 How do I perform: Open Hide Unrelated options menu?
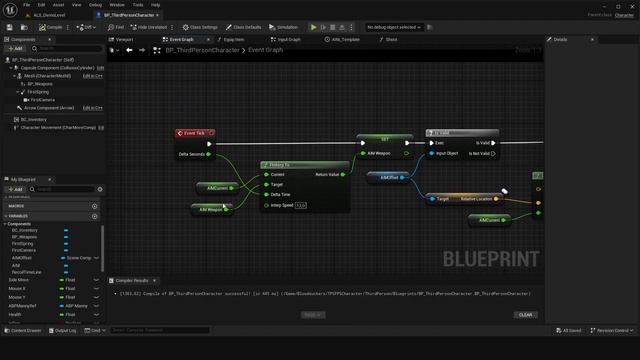tap(172, 27)
